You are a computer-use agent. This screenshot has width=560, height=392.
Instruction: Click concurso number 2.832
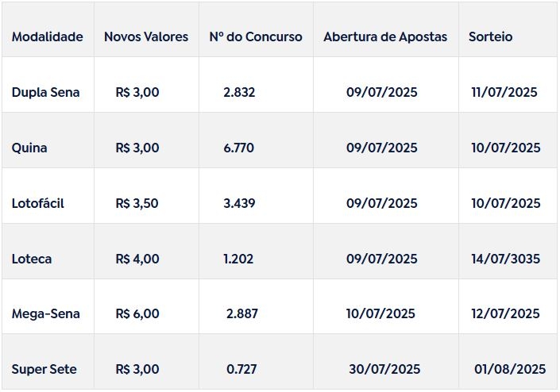coord(239,92)
